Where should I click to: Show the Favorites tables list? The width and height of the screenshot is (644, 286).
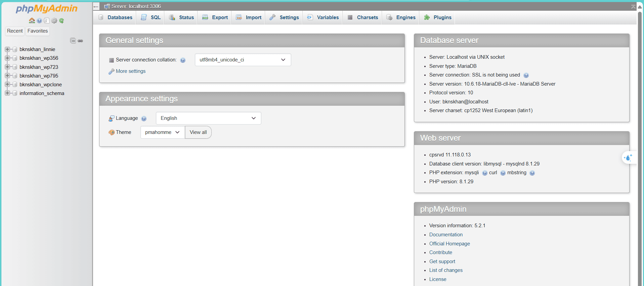[38, 31]
